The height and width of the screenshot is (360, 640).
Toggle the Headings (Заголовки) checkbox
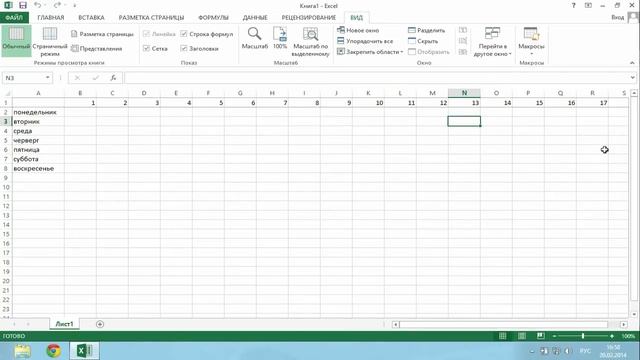[200, 49]
